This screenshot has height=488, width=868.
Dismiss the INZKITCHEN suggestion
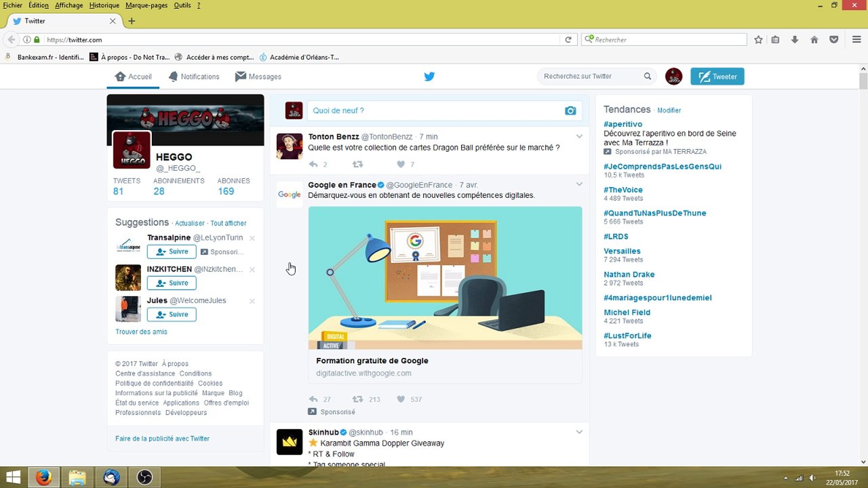[x=252, y=270]
